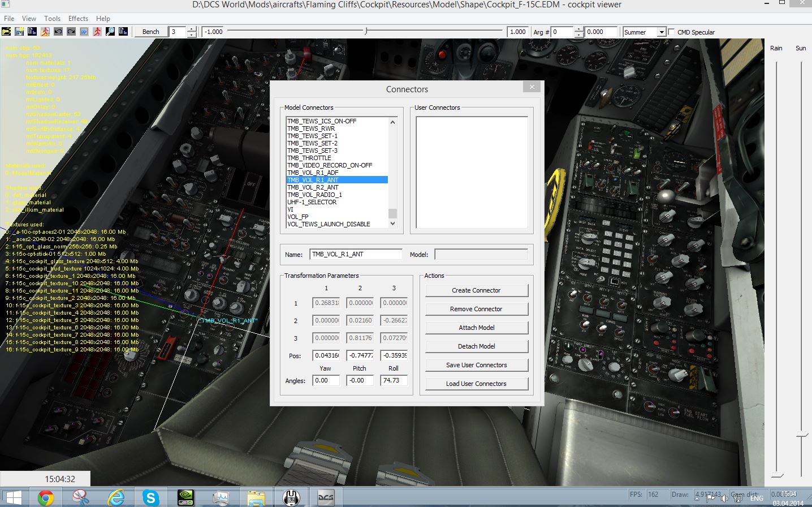This screenshot has width=812, height=507.
Task: Click Load User Connectors
Action: coord(477,384)
